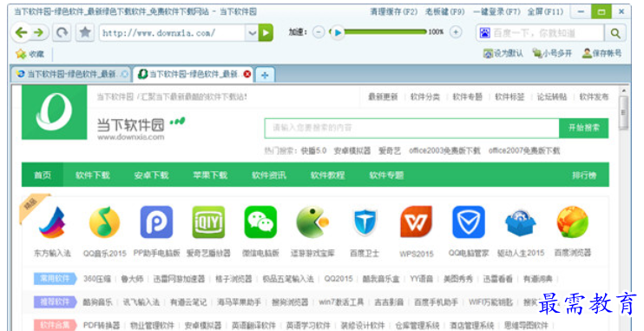Screen dimensions: 644x331
Task: Decrease speed with the minus button
Action: click(x=319, y=32)
